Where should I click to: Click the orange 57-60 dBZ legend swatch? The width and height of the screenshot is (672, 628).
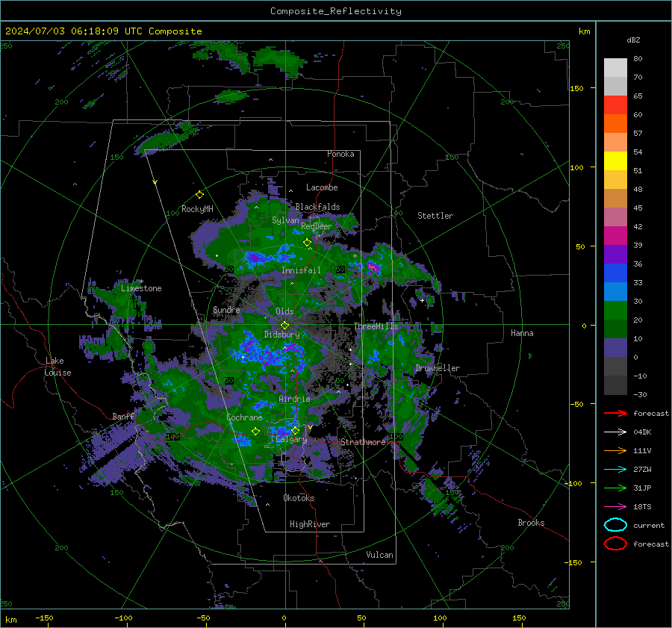[x=615, y=124]
